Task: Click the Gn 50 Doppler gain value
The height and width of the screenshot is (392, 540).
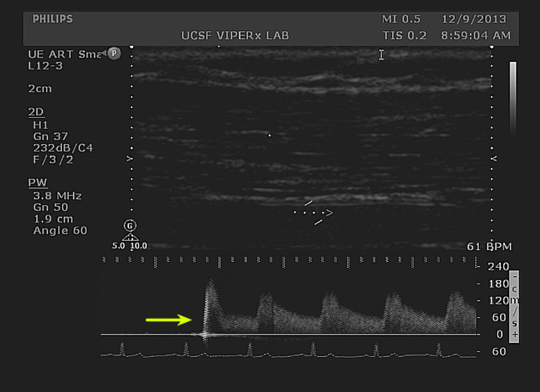Action: [x=51, y=208]
